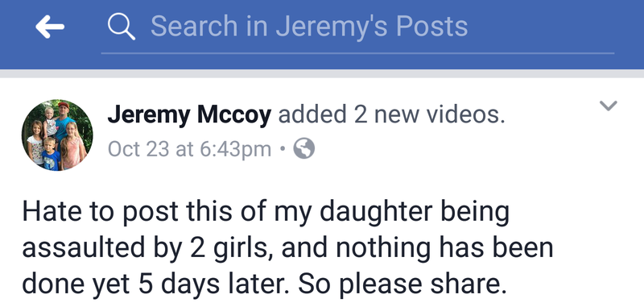Click the underline beneath the search field
The height and width of the screenshot is (303, 644).
point(357,53)
